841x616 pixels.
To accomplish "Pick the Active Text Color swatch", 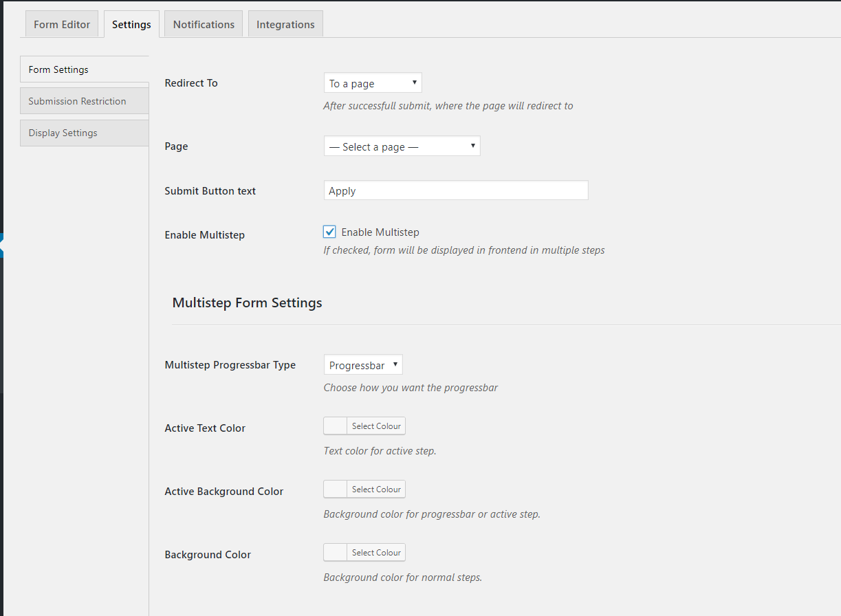I will pos(336,426).
